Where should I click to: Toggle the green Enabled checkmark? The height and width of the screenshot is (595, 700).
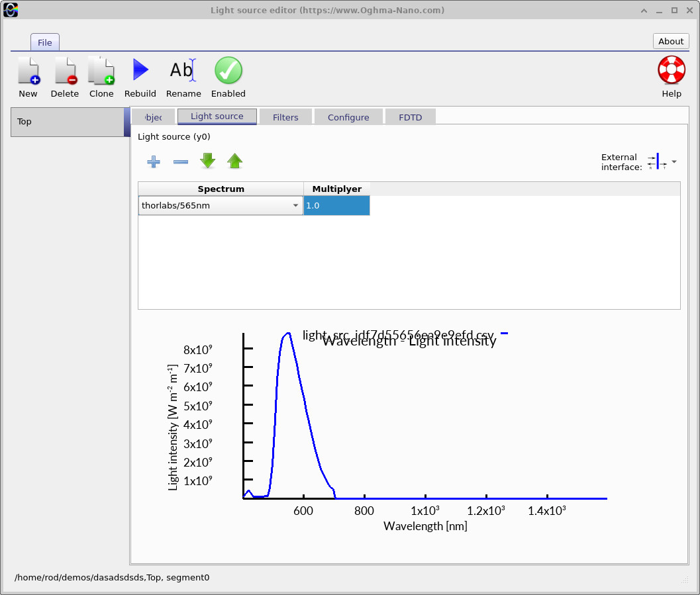point(228,77)
